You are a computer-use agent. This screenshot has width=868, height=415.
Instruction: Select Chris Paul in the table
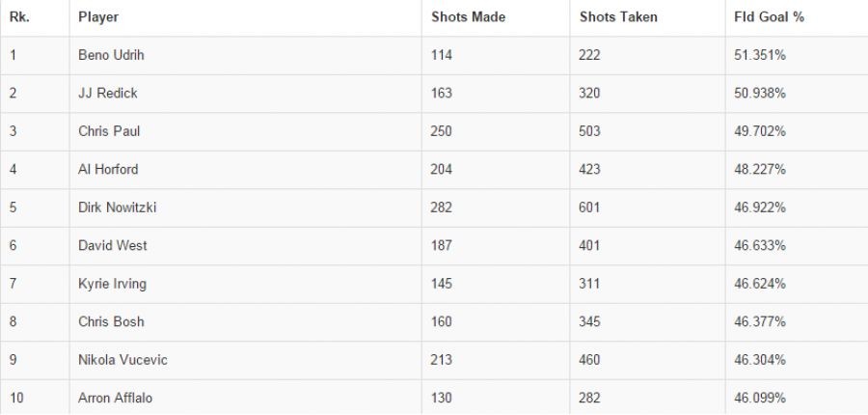tap(109, 131)
